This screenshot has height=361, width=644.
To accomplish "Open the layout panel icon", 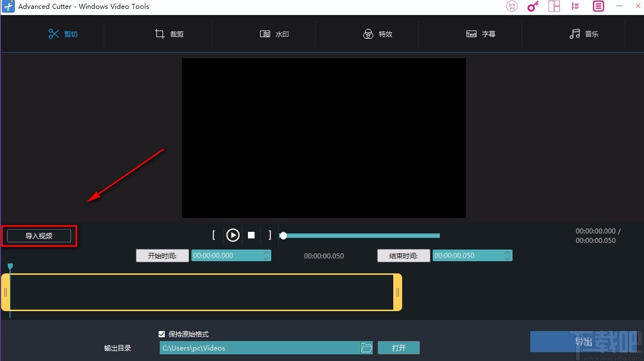I will pos(554,6).
